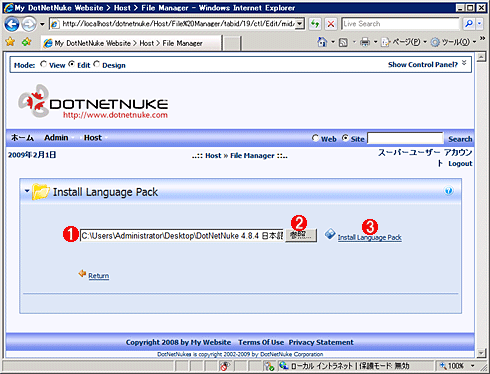This screenshot has height=374, width=490.
Task: Click the RSS feeds icon
Action: (x=343, y=42)
